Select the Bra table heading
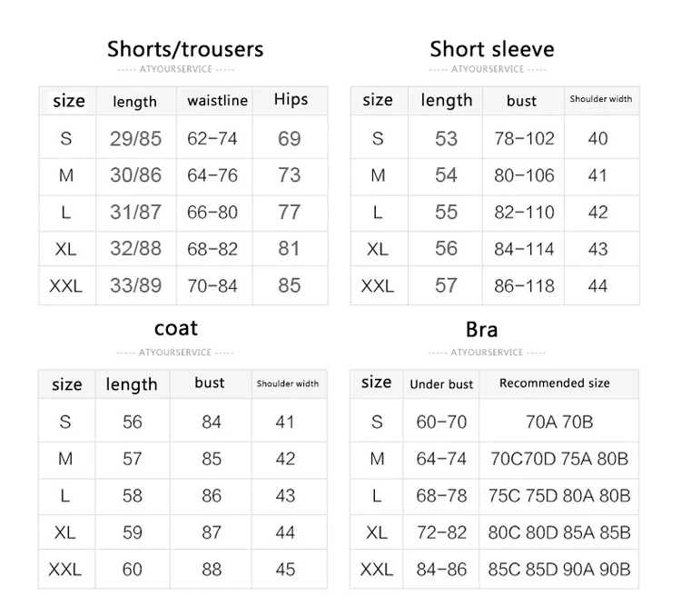Screen dimensions: 681x616 pyautogui.click(x=481, y=330)
